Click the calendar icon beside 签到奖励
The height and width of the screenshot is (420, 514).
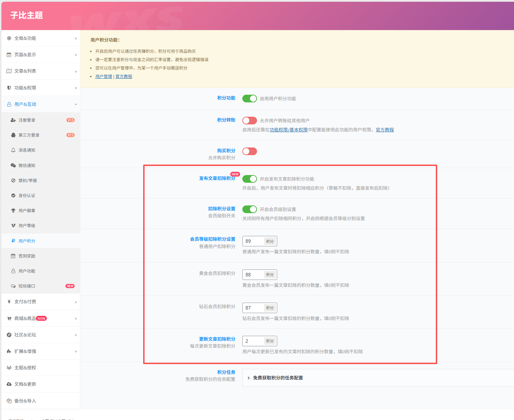pos(13,256)
